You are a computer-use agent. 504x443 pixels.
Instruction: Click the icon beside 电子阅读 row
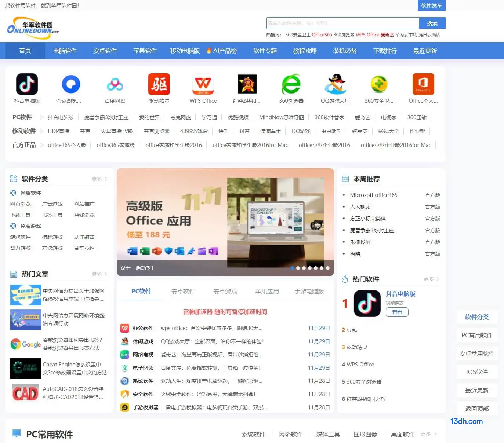[x=125, y=368]
